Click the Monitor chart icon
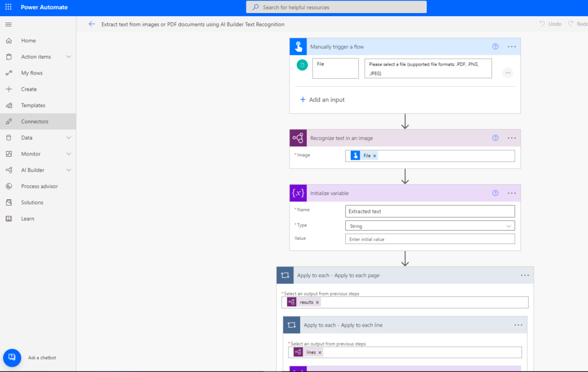This screenshot has height=372, width=588. click(9, 154)
